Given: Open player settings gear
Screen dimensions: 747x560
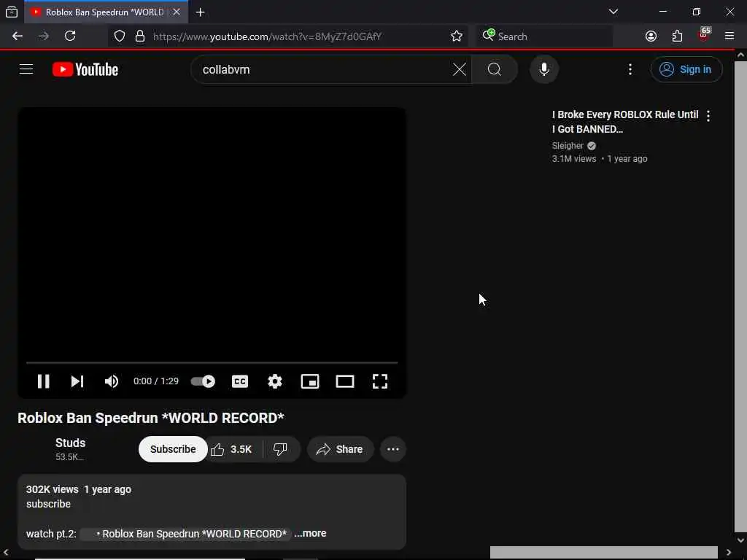Looking at the screenshot, I should point(275,381).
